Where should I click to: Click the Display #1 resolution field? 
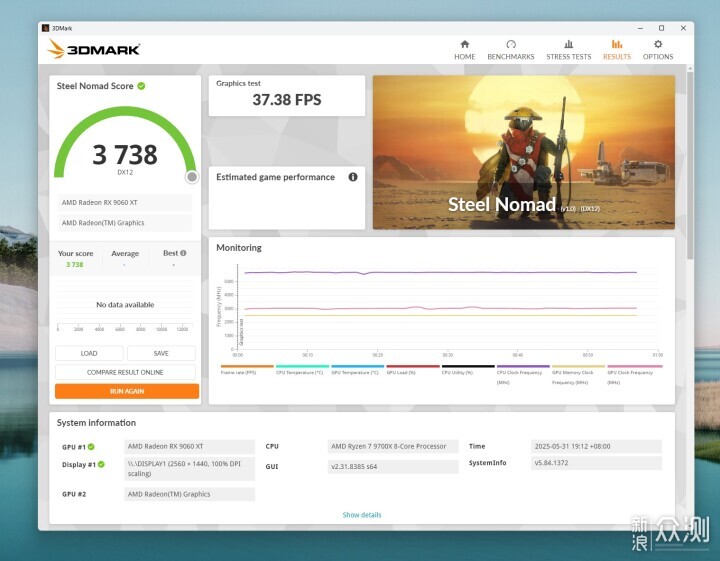[190, 469]
